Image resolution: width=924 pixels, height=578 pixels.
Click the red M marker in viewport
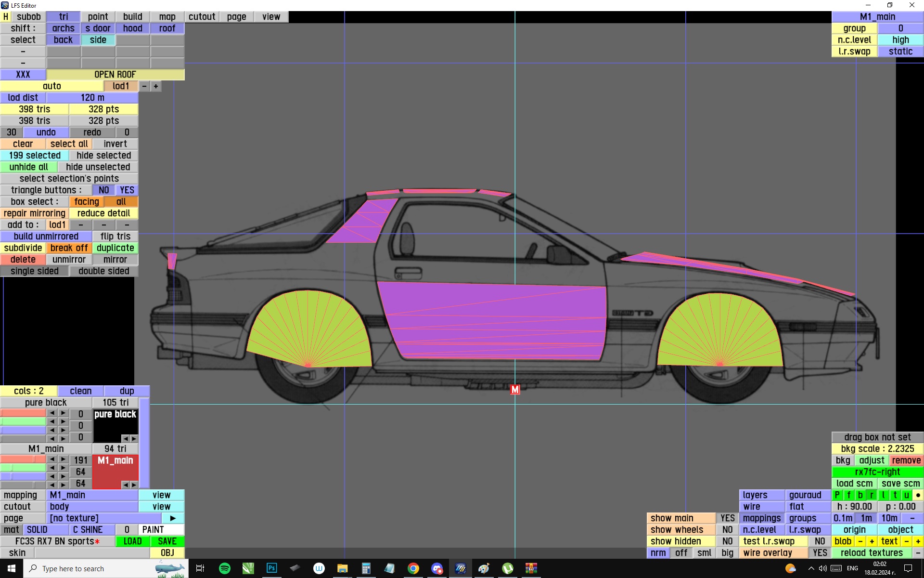[515, 390]
